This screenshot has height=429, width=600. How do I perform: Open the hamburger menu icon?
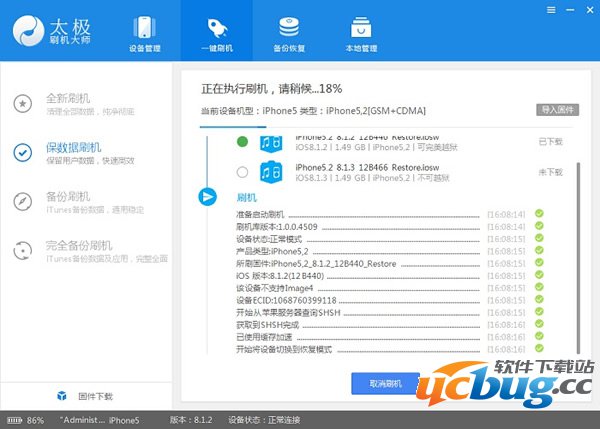coord(551,10)
